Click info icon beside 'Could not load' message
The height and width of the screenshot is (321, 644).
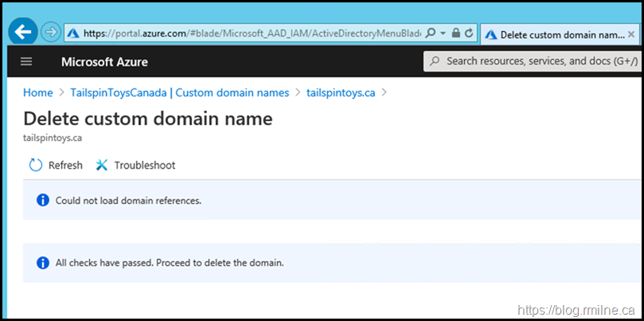click(43, 200)
